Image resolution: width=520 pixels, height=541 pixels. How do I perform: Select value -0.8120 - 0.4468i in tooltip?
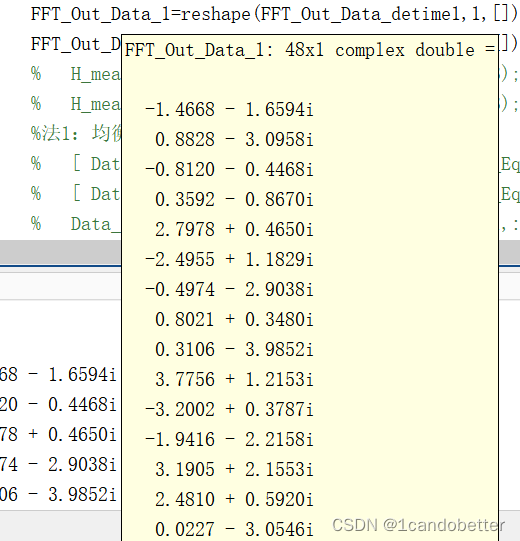(229, 170)
